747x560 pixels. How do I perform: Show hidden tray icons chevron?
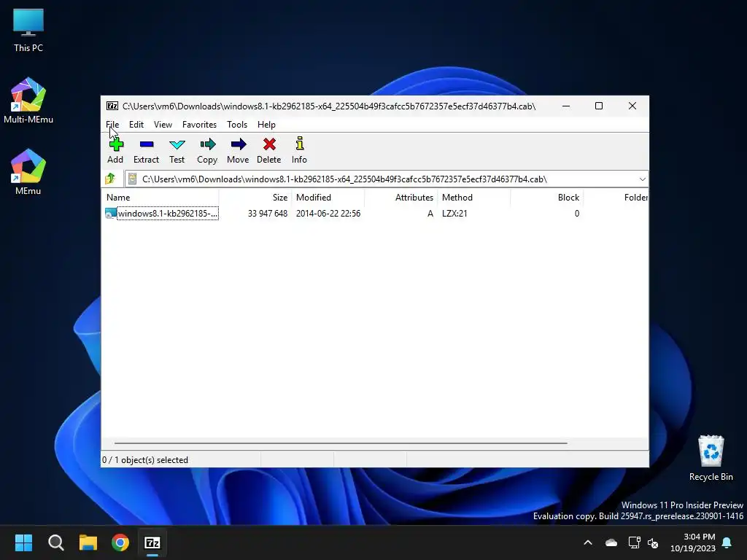tap(588, 542)
